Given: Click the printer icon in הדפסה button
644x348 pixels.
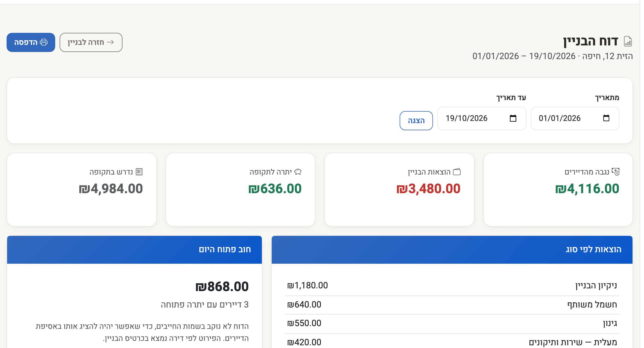Looking at the screenshot, I should [x=44, y=42].
